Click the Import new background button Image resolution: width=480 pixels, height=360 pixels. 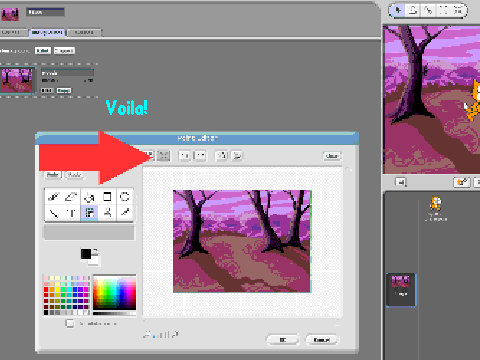pyautogui.click(x=64, y=51)
